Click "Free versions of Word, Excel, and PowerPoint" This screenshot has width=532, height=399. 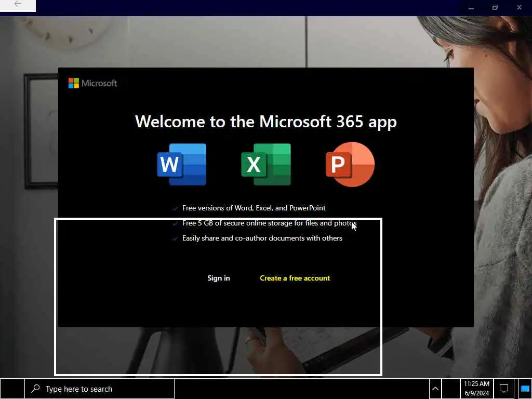pos(254,208)
